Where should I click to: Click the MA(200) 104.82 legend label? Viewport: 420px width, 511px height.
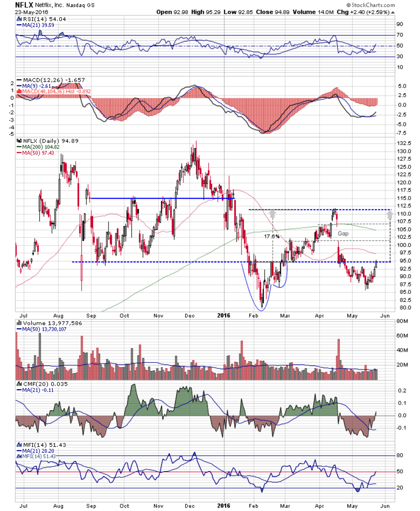tap(40, 146)
